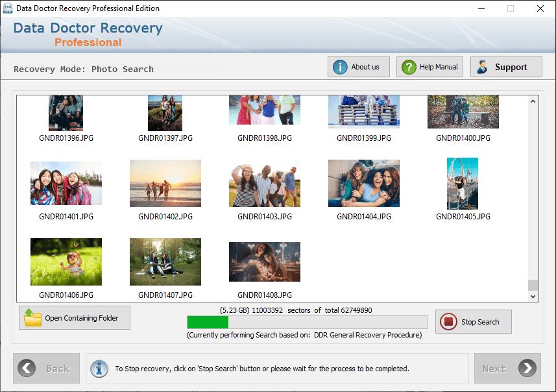Viewport: 556px width, 392px height.
Task: Close the Data Doctor Recovery window
Action: (540, 8)
